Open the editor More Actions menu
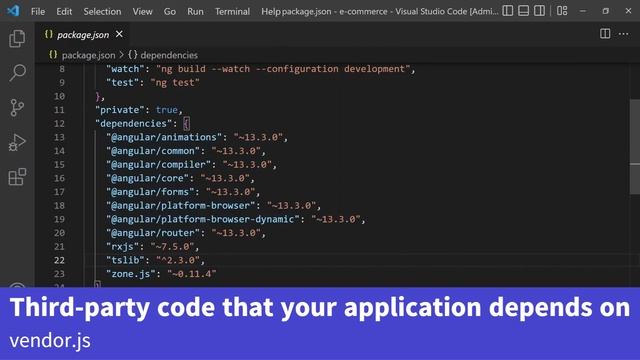Screen dimensions: 640x360 [624, 34]
